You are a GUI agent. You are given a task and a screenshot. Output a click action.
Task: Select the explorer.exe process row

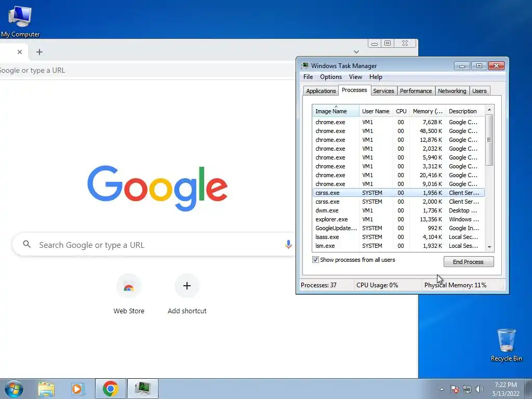pos(398,219)
